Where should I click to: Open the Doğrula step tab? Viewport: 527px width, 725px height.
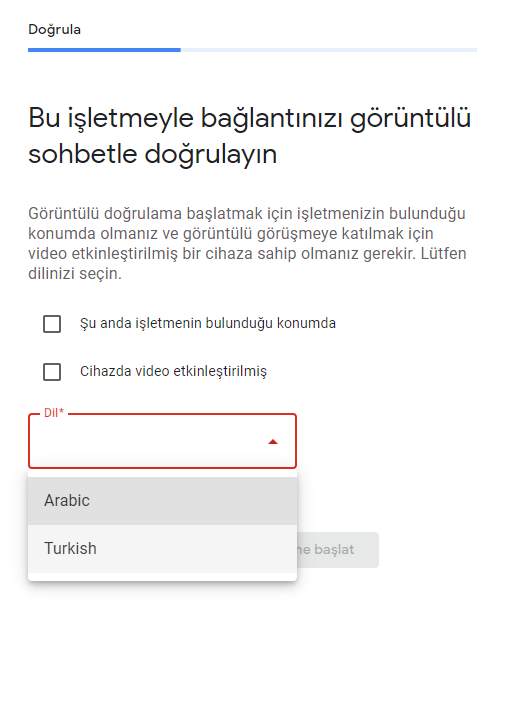[55, 30]
